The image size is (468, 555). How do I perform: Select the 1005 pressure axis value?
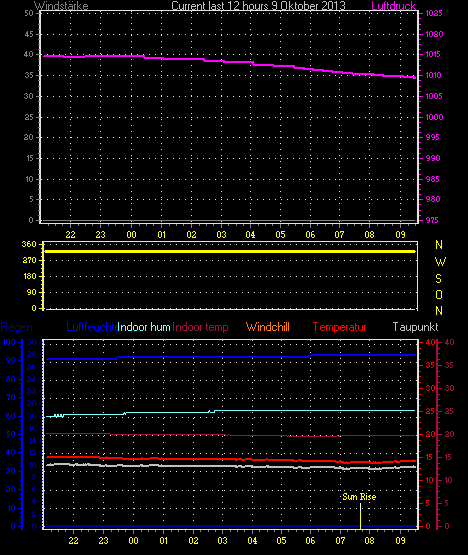[434, 96]
